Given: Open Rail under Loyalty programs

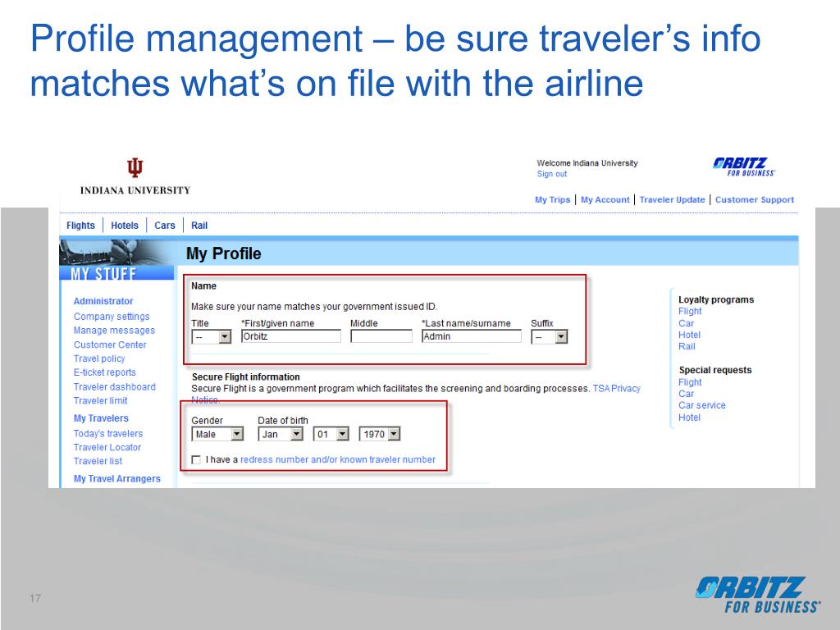Looking at the screenshot, I should (x=687, y=347).
